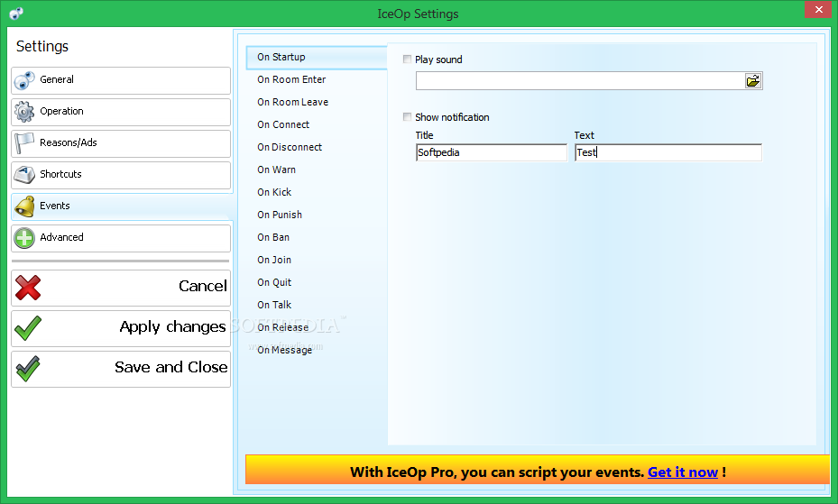
Task: Select the On Message event
Action: click(x=284, y=350)
